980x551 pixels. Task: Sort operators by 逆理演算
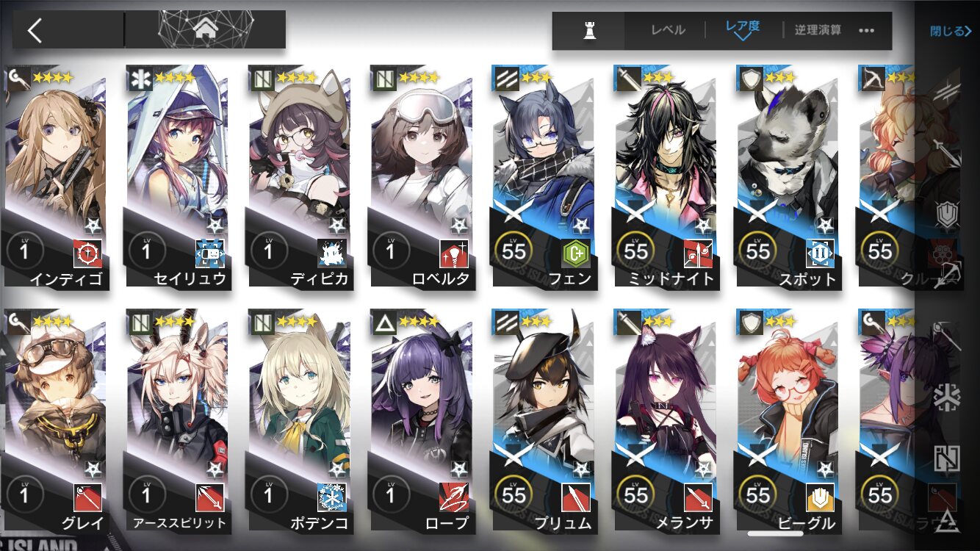818,30
